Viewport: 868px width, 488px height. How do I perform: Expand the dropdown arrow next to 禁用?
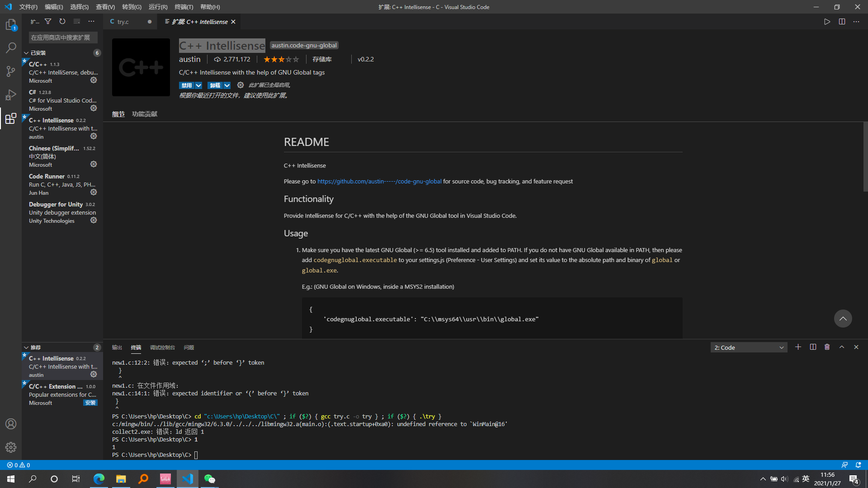coord(198,85)
